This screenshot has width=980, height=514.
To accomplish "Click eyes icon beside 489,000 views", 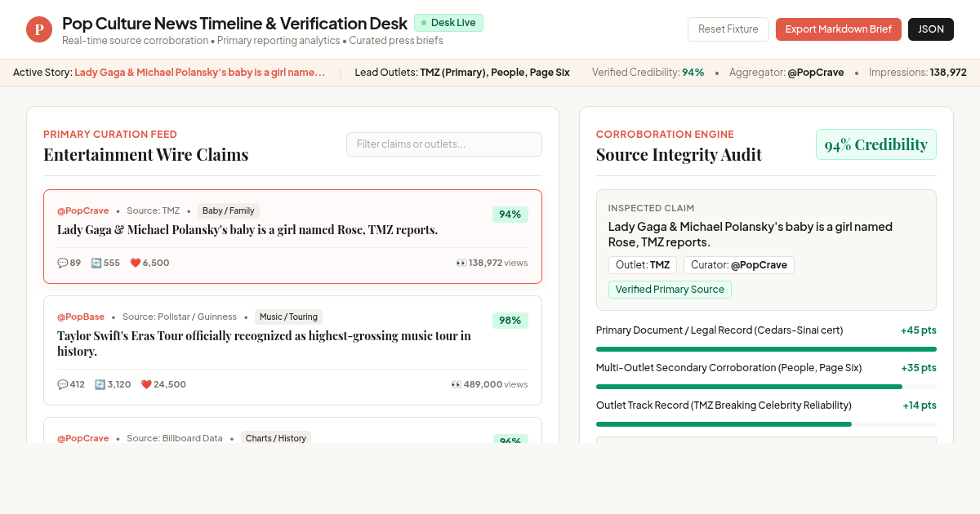I will point(457,384).
